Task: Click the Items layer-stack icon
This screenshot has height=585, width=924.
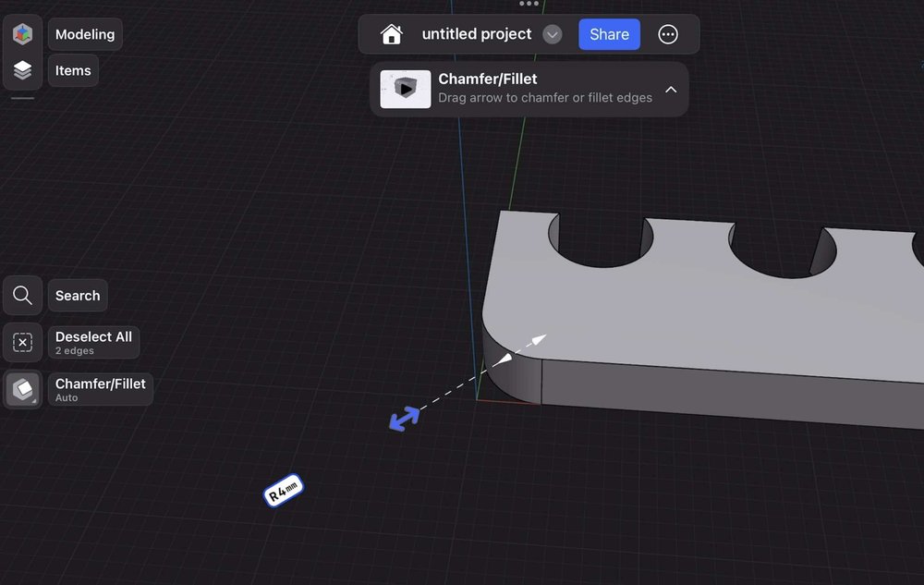Action: (21, 69)
